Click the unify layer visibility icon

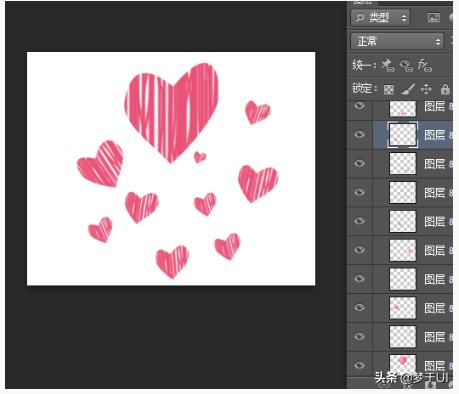coord(406,65)
